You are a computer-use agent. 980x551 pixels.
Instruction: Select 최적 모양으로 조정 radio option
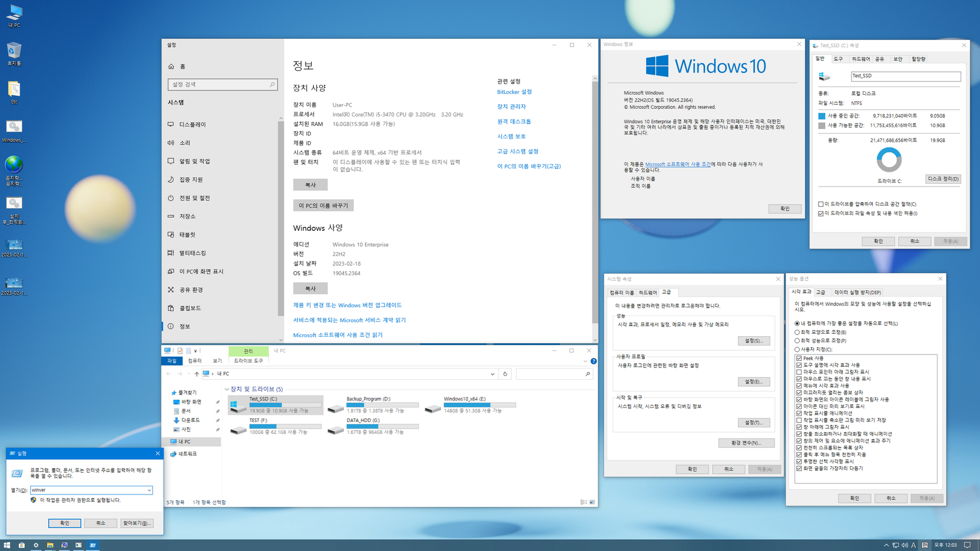tap(820, 332)
